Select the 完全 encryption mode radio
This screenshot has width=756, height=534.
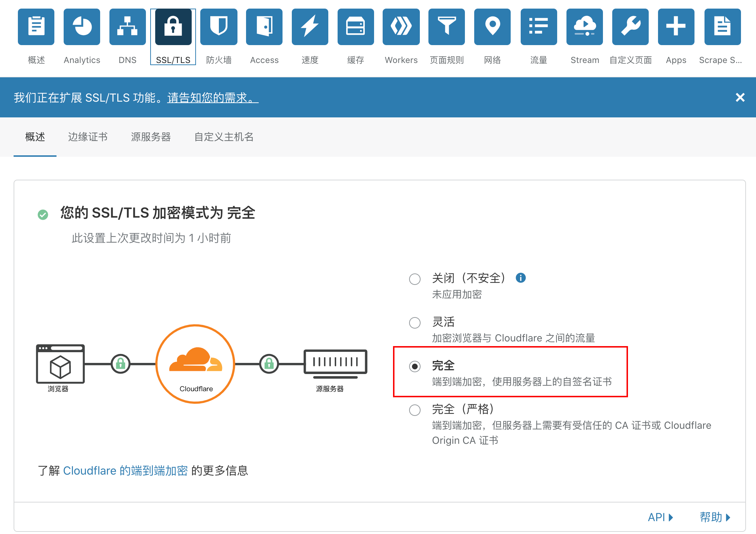415,366
